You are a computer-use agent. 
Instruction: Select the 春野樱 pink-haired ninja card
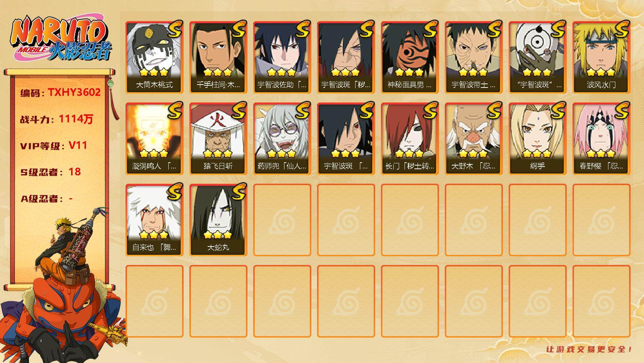tap(601, 139)
